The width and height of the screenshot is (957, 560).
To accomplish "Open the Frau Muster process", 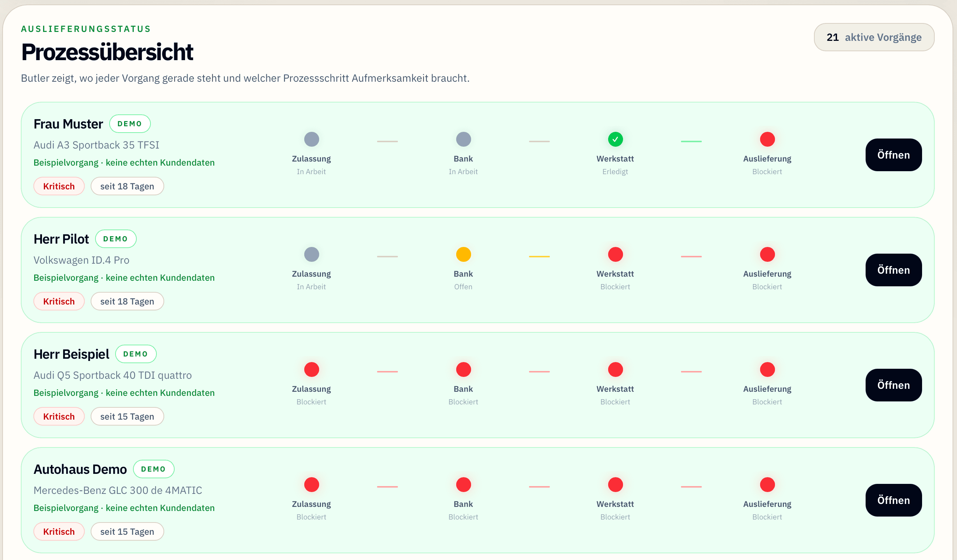I will pyautogui.click(x=893, y=155).
